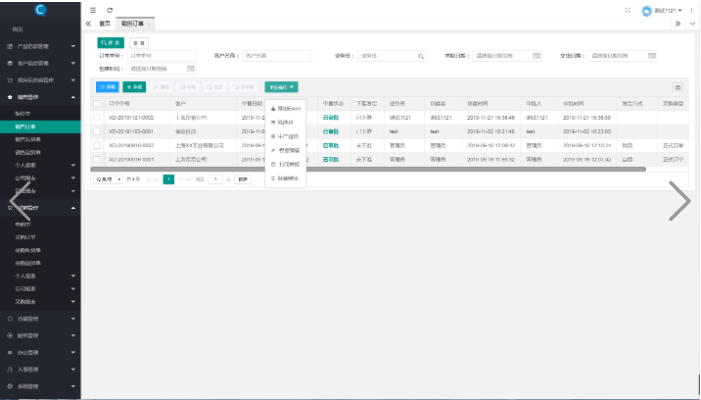The height and width of the screenshot is (400, 701).
Task: Open calendar icon of 单据日期 field
Action: point(536,56)
